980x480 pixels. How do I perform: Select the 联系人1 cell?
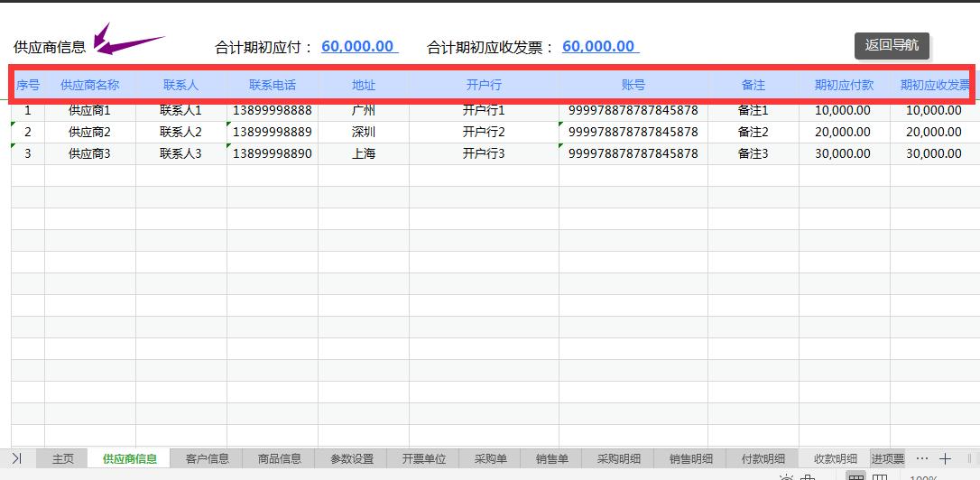[x=180, y=111]
